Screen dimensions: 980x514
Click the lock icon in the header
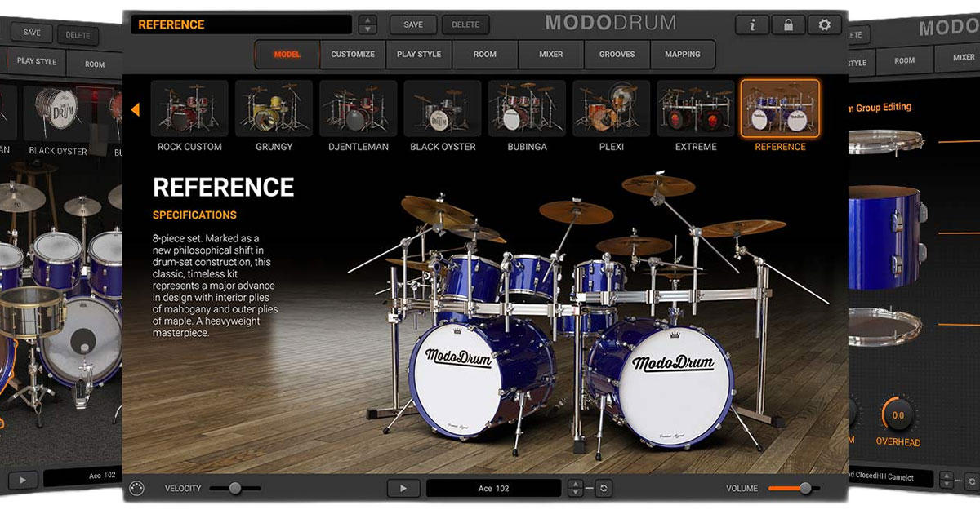click(x=787, y=24)
